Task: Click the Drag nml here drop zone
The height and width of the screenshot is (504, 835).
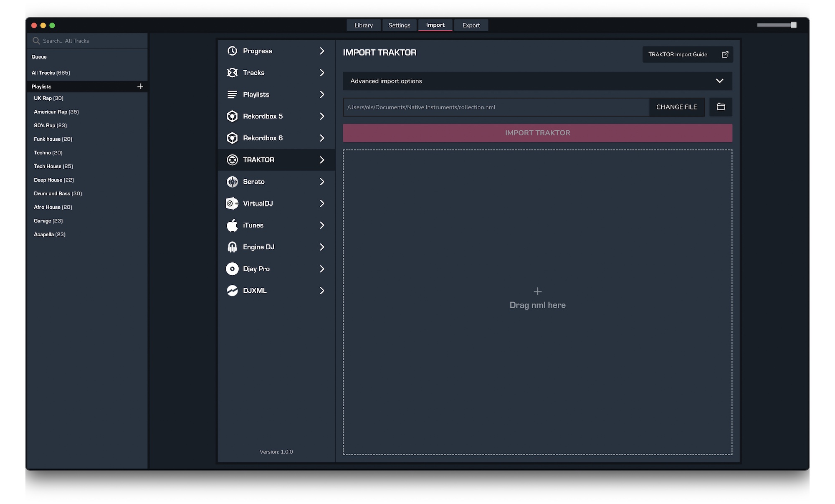Action: point(538,302)
